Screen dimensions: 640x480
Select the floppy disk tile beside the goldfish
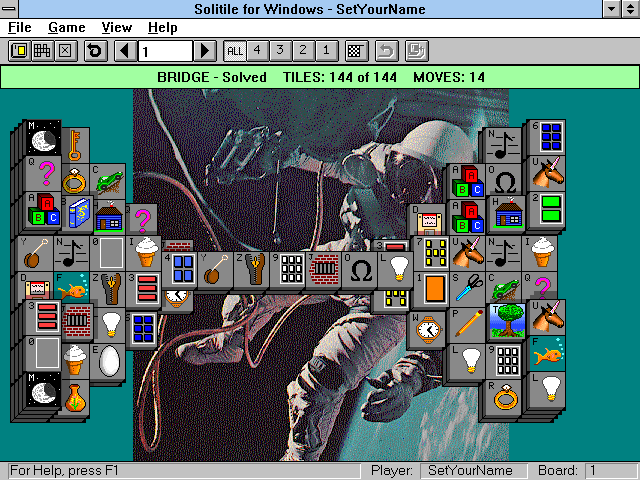(36, 287)
